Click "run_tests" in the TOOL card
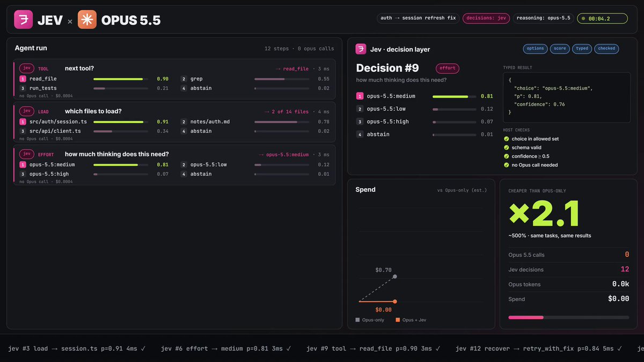The width and height of the screenshot is (644, 362). click(43, 88)
